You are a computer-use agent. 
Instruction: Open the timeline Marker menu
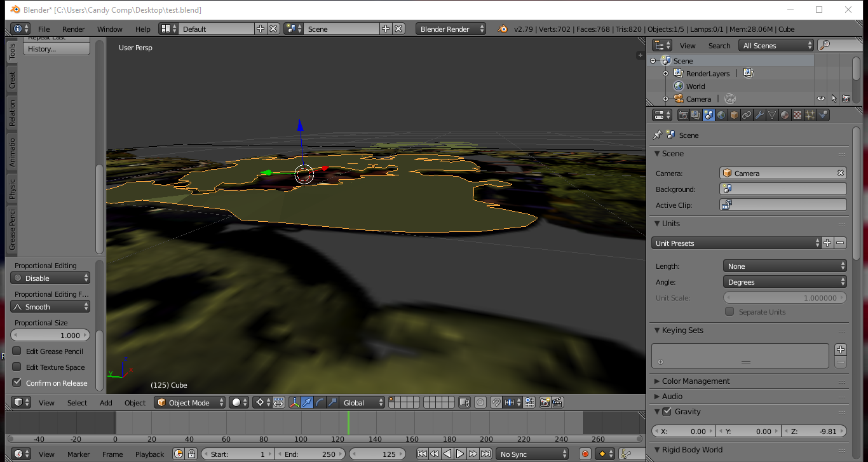click(x=79, y=454)
